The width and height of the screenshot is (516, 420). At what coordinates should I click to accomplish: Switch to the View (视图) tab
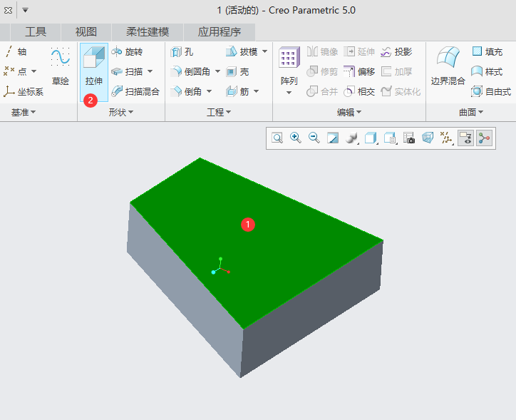[x=86, y=32]
